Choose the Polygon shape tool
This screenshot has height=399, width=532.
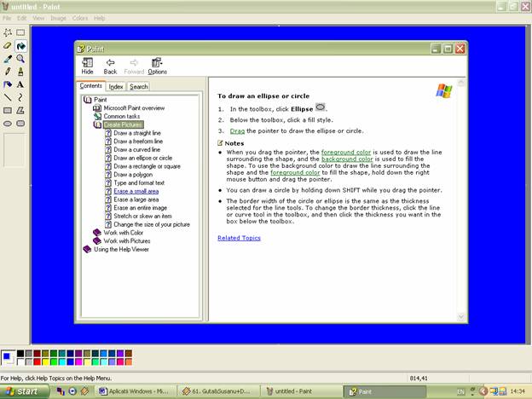[20, 111]
